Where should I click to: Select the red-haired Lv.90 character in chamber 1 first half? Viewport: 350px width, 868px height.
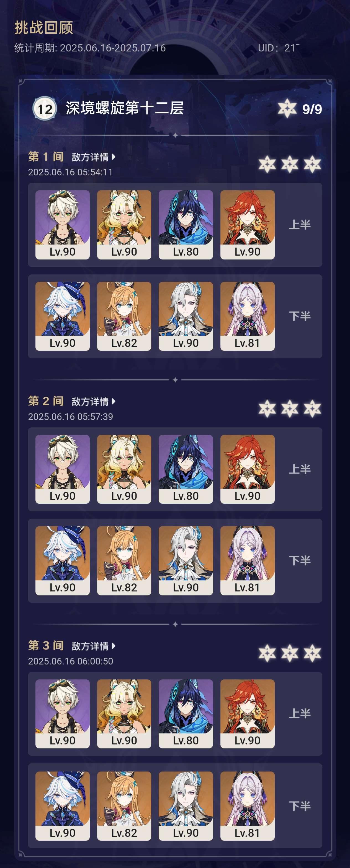click(x=247, y=225)
